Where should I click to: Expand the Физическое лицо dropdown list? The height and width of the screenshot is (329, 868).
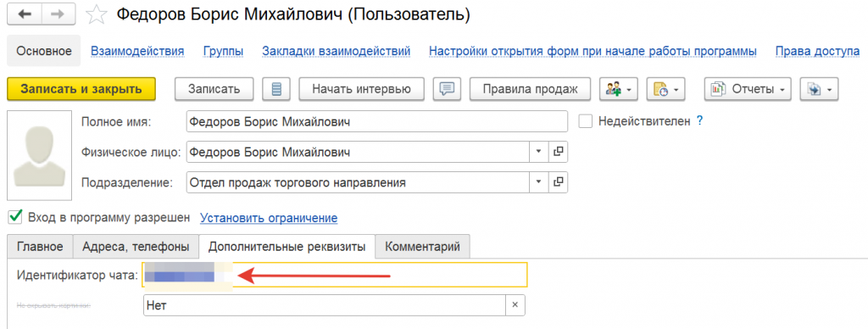(x=539, y=151)
